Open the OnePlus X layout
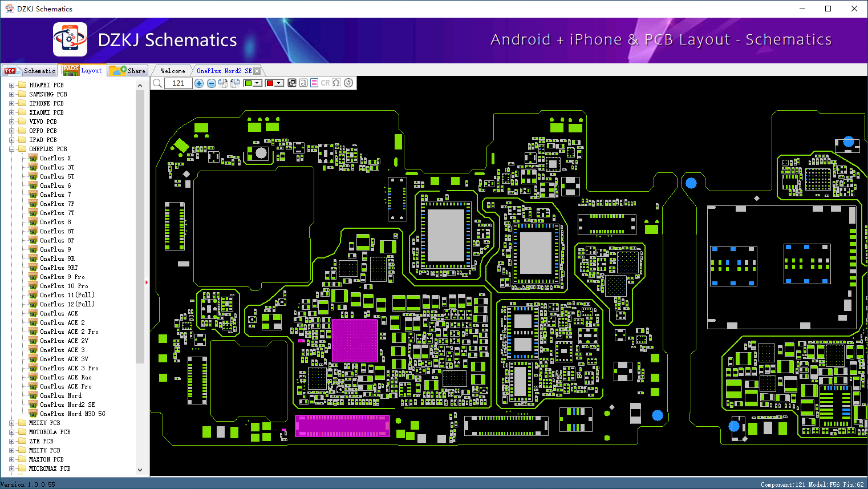This screenshot has width=868, height=489. click(55, 158)
